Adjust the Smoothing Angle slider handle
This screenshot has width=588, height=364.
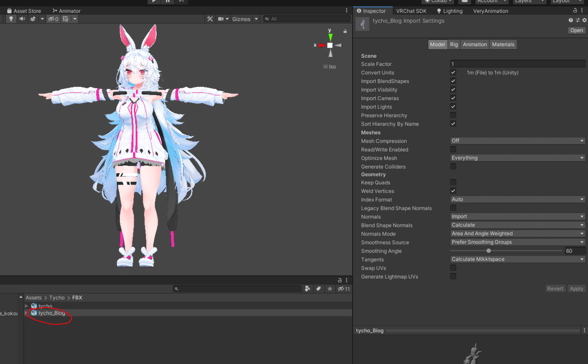point(489,251)
